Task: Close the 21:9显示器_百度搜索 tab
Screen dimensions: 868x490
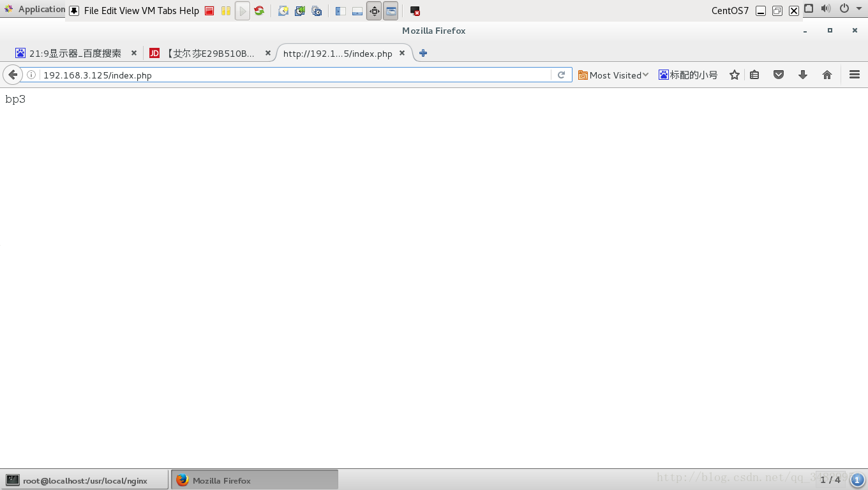Action: coord(134,53)
